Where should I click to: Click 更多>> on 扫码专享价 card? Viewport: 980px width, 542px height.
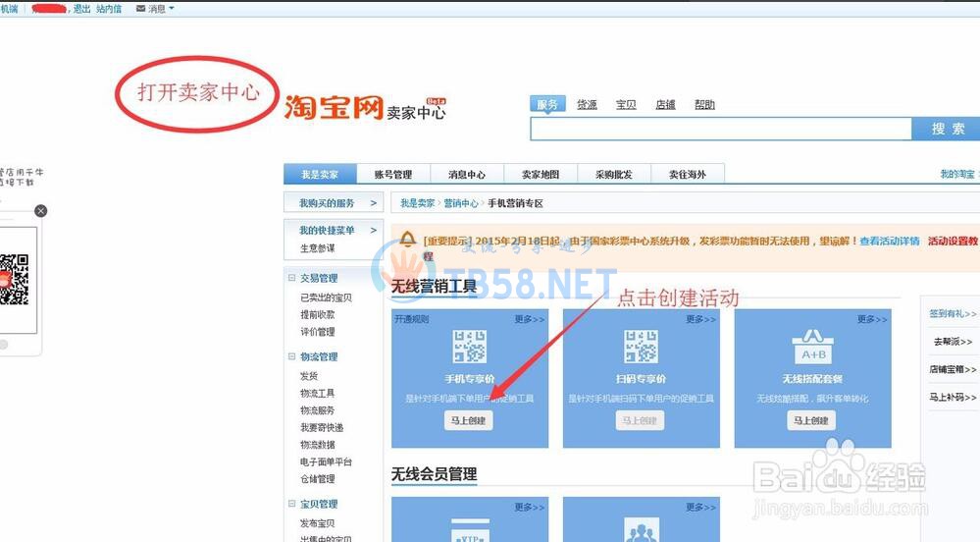[700, 319]
